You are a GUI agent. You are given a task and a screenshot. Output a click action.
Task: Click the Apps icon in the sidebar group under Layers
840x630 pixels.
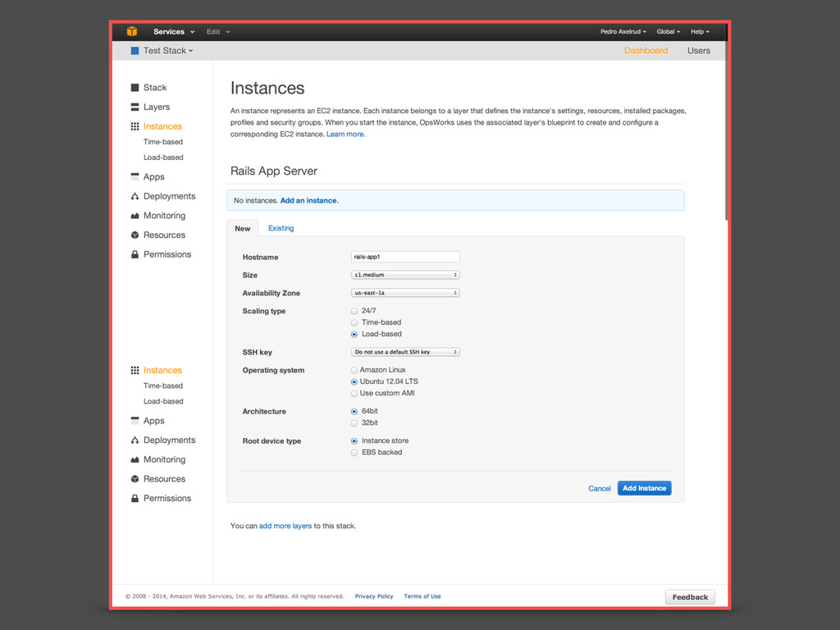[x=135, y=176]
